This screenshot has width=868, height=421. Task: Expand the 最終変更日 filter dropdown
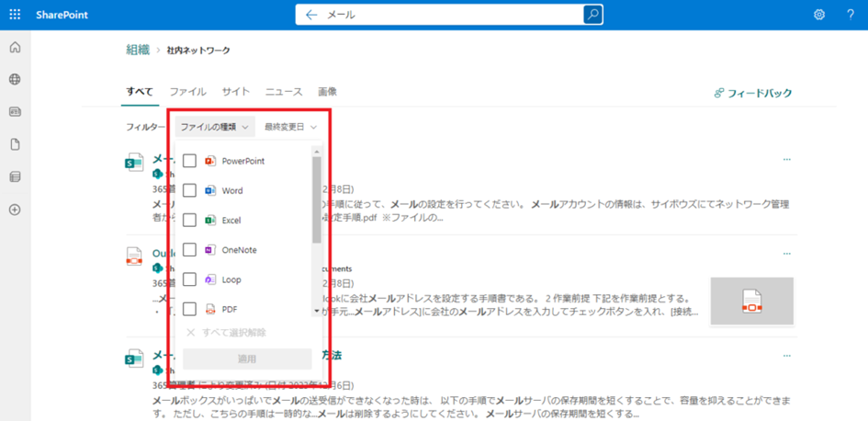(x=290, y=127)
